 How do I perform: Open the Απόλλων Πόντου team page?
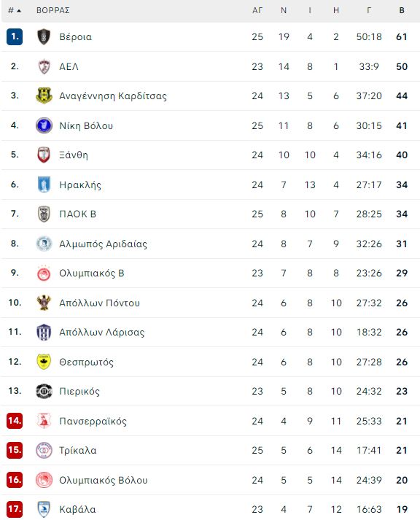tap(99, 303)
